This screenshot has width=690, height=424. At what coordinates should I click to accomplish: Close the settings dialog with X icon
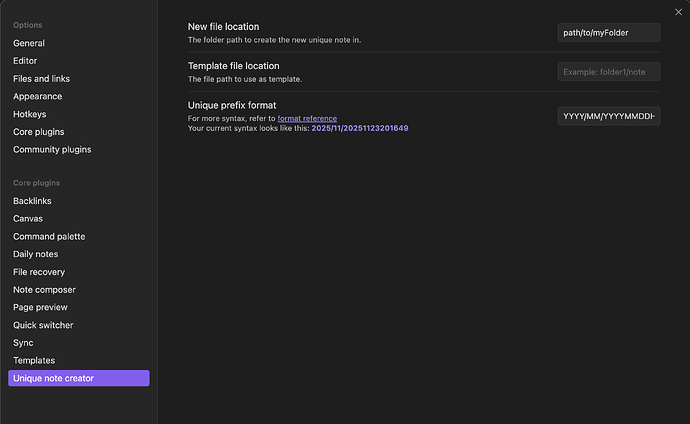click(x=679, y=11)
